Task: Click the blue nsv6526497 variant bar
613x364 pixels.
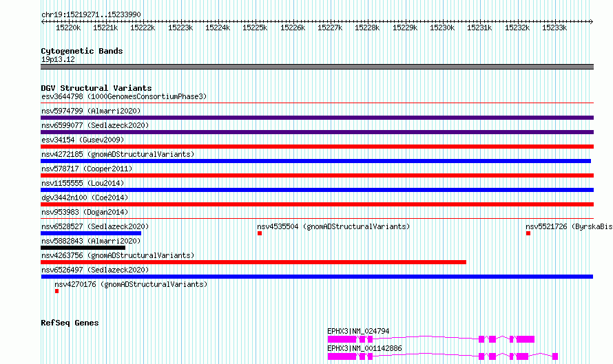Action: (317, 277)
